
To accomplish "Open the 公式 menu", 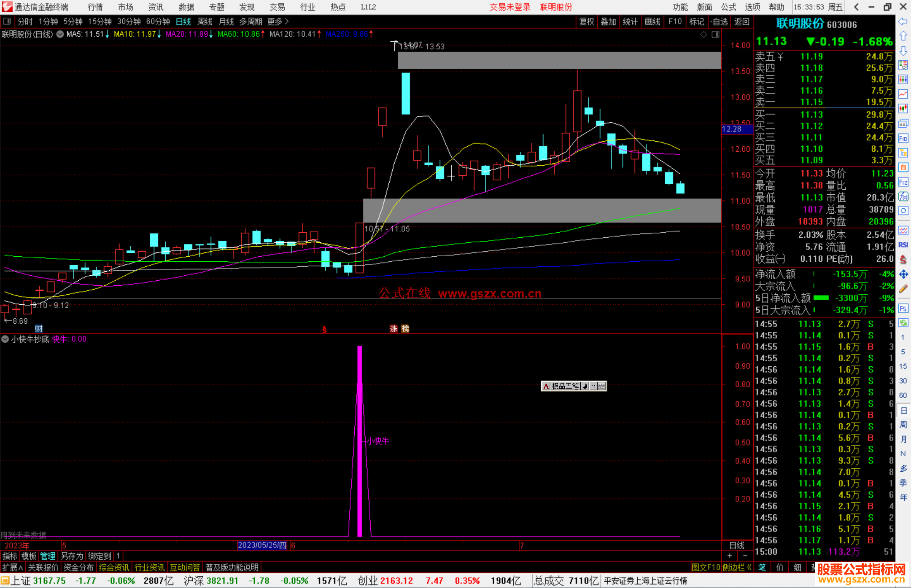I will pos(728,7).
